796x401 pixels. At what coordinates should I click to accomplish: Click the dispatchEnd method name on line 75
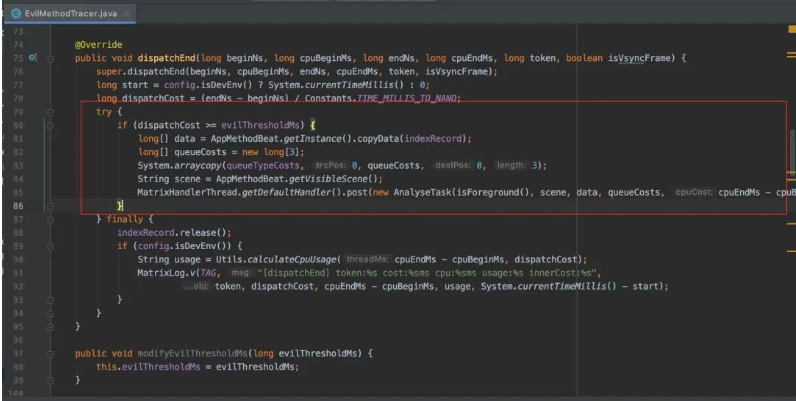(167, 58)
